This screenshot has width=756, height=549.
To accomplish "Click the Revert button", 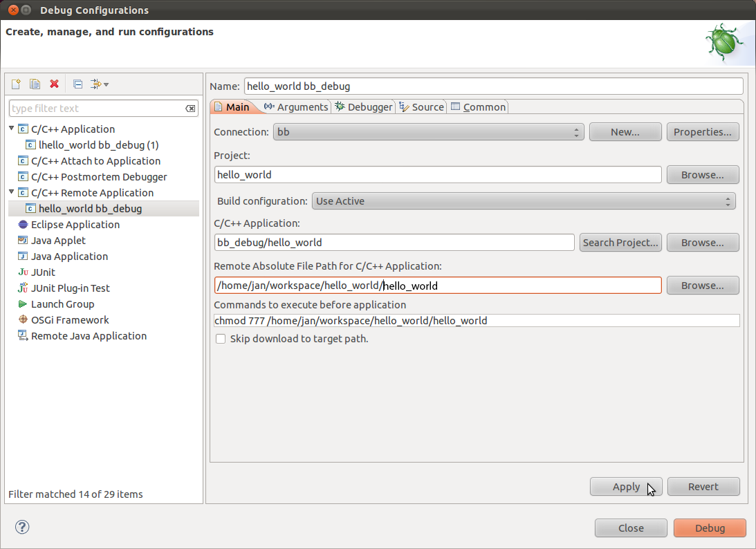I will [x=703, y=486].
